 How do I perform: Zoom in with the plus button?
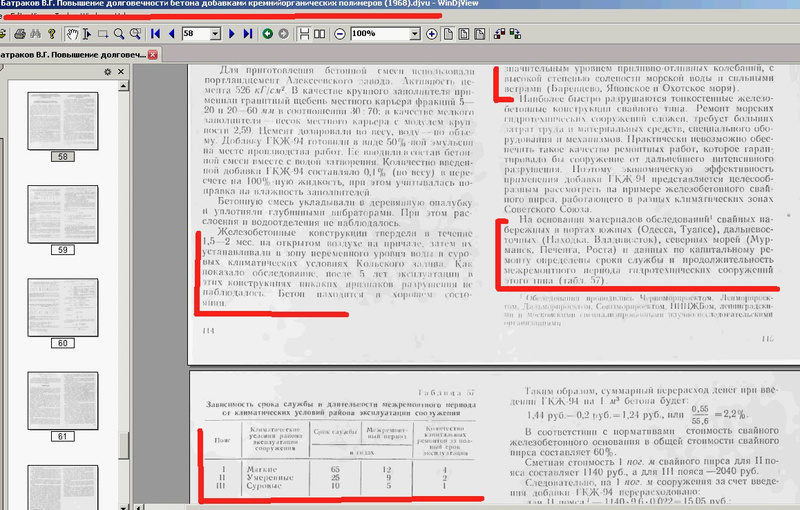pyautogui.click(x=432, y=34)
